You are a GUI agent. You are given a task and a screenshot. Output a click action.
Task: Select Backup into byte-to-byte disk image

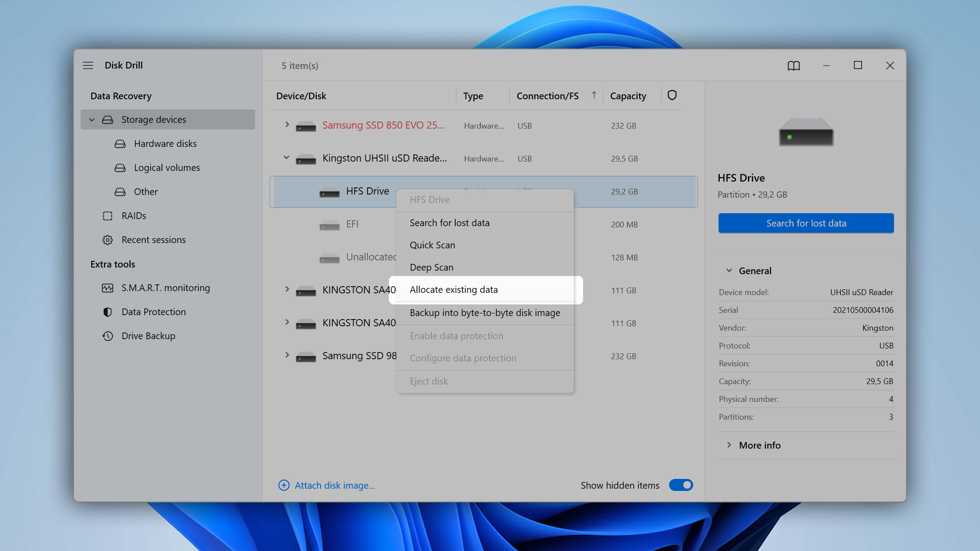485,313
